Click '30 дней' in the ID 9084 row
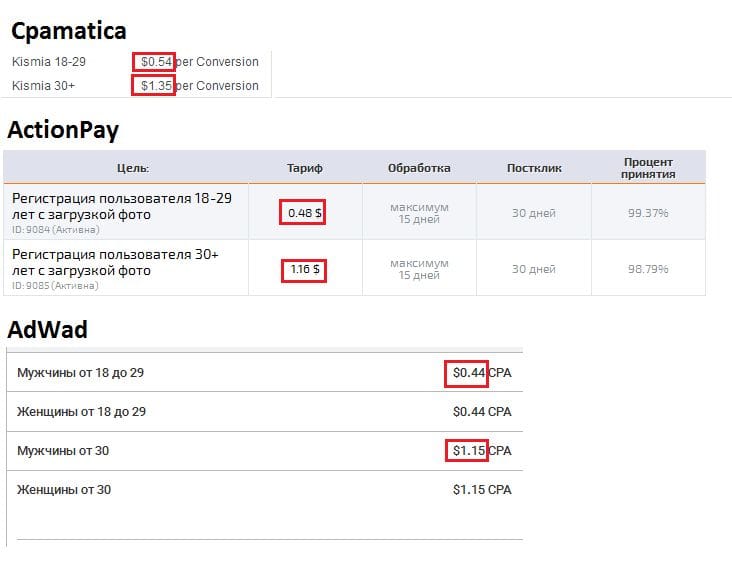 [x=534, y=213]
